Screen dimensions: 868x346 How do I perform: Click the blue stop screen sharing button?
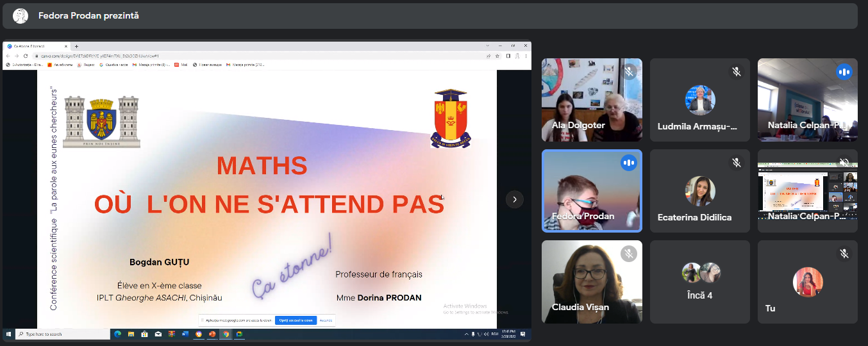pos(296,320)
